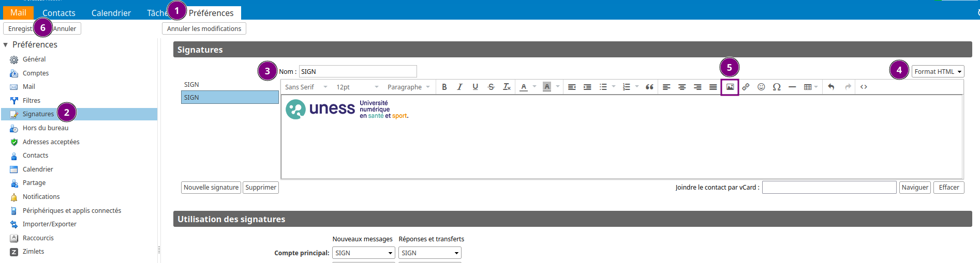
Task: Open the emoticons picker icon
Action: tap(761, 87)
